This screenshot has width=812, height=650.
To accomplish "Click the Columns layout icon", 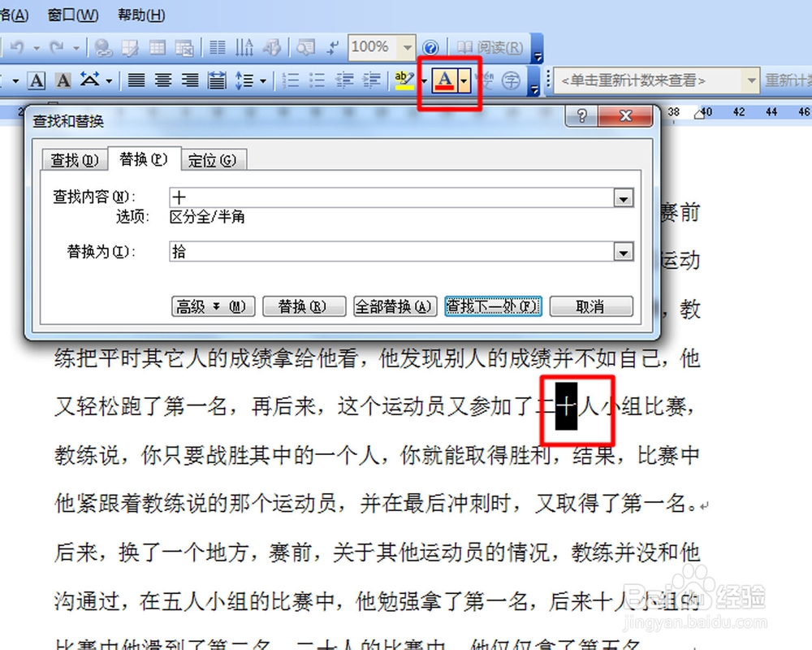I will (218, 48).
